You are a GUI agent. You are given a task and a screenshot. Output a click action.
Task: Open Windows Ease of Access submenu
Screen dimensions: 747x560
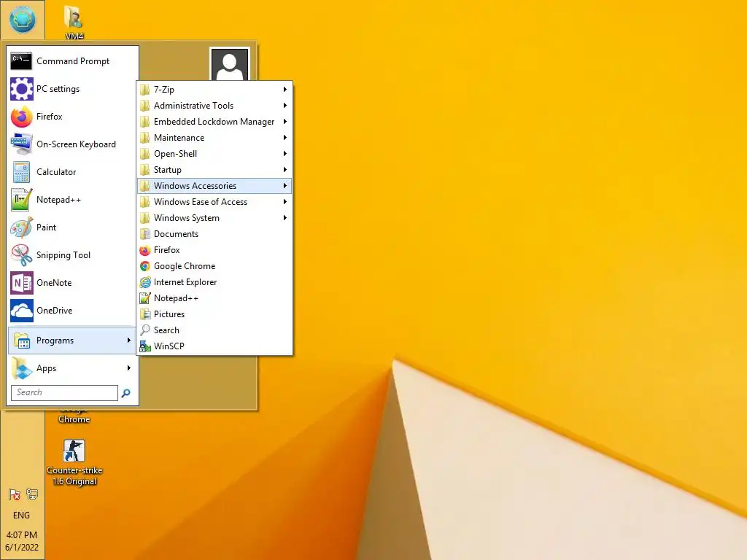(214, 202)
